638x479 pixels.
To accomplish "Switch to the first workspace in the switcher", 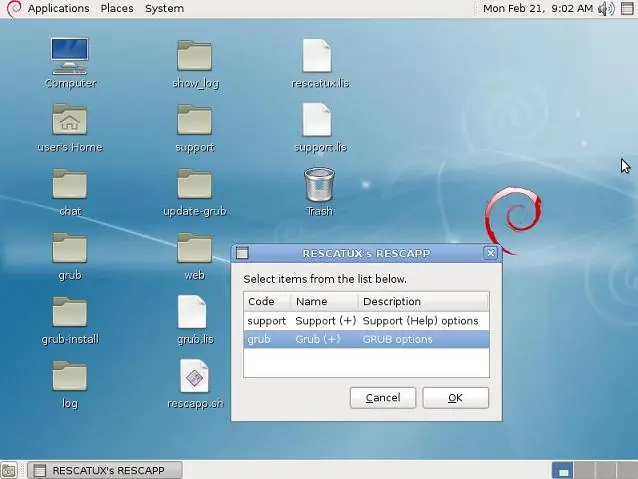I will [562, 470].
